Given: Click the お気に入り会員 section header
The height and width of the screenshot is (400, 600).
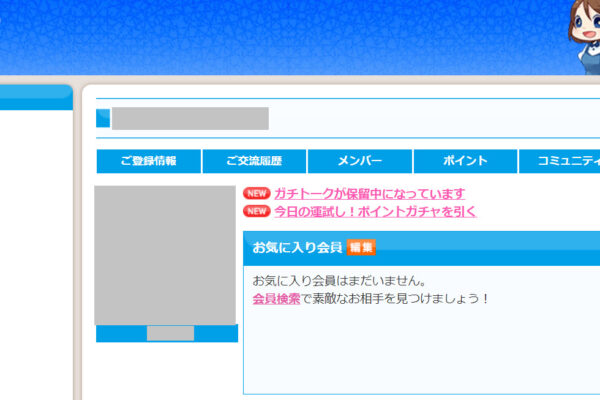Looking at the screenshot, I should click(x=422, y=248).
